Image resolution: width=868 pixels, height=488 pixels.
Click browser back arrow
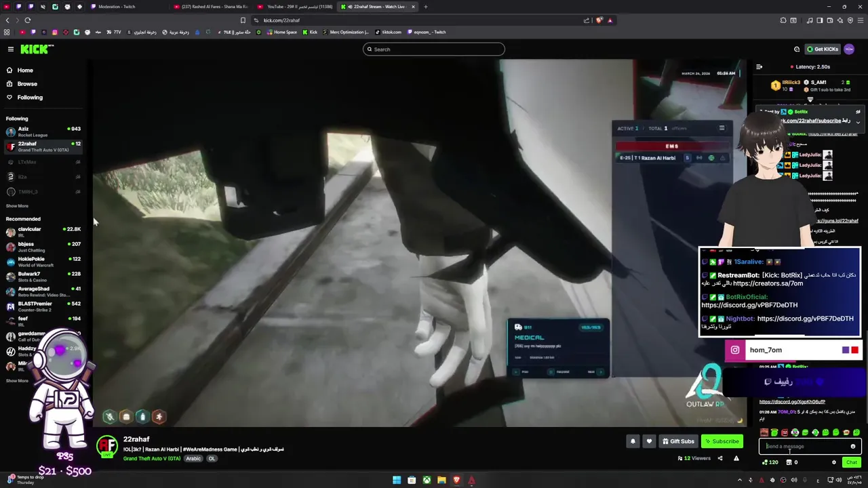pyautogui.click(x=7, y=20)
